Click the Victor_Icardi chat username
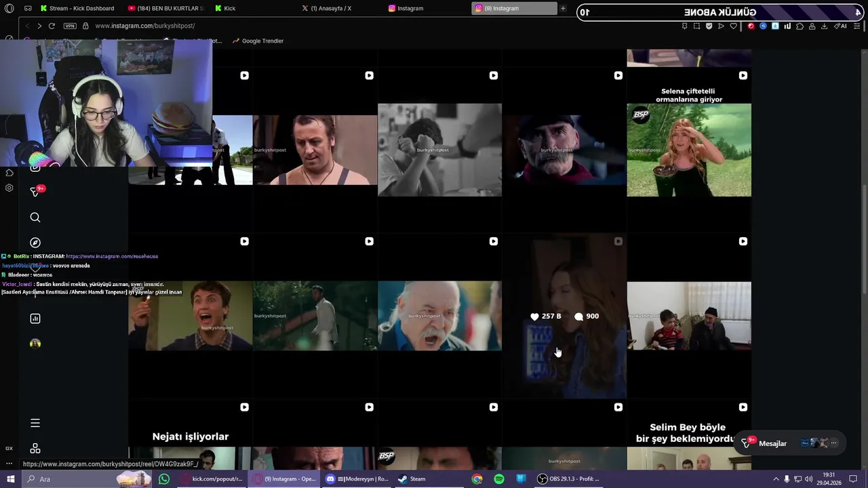This screenshot has height=488, width=868. (16, 284)
